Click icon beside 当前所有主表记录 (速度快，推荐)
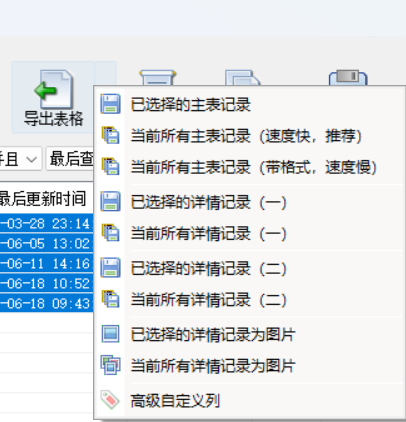The image size is (406, 422). (110, 135)
